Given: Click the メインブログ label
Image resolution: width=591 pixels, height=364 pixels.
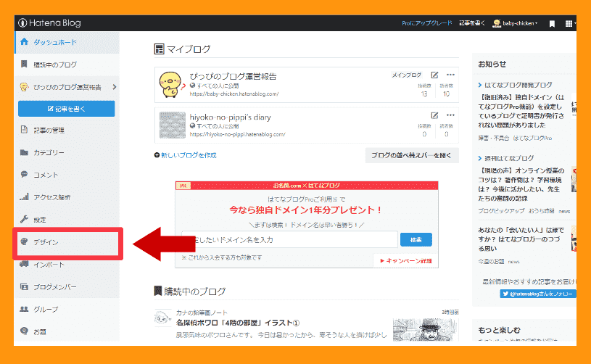Looking at the screenshot, I should click(x=406, y=75).
